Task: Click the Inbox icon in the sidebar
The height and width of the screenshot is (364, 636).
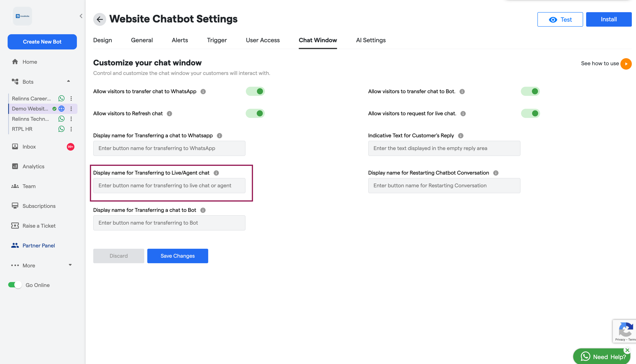Action: pos(15,147)
